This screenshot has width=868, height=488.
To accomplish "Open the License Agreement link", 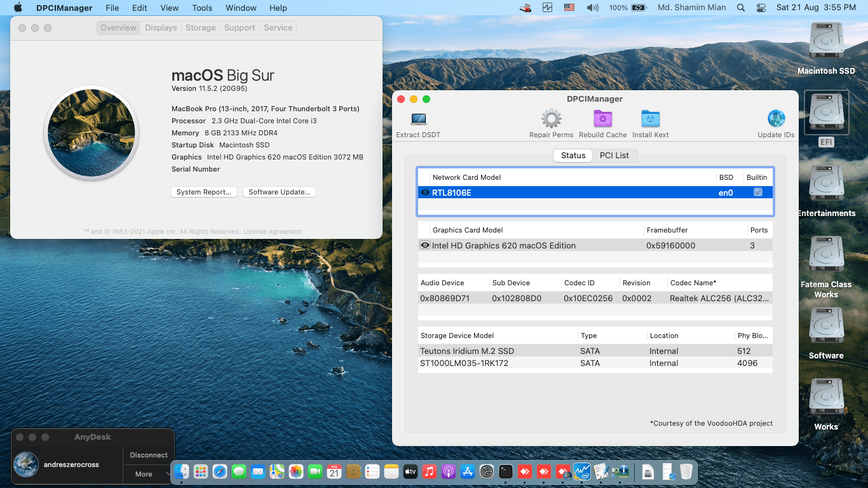I will (273, 232).
